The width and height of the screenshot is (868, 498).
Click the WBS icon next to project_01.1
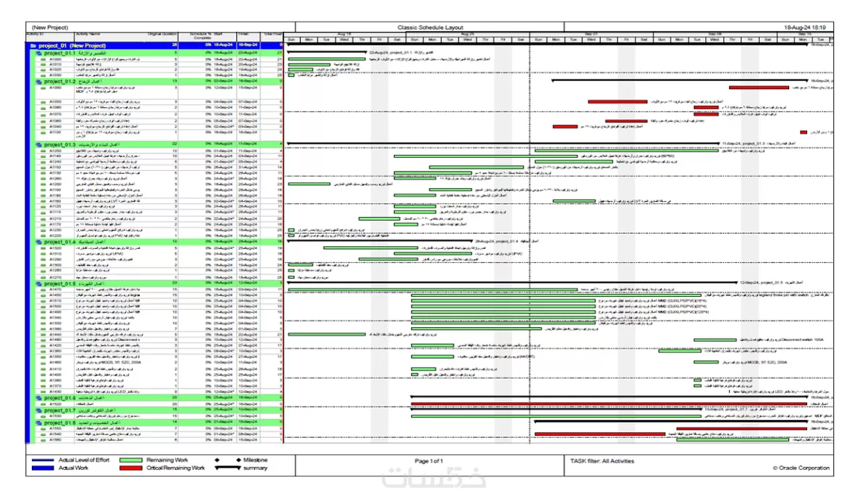pos(38,54)
